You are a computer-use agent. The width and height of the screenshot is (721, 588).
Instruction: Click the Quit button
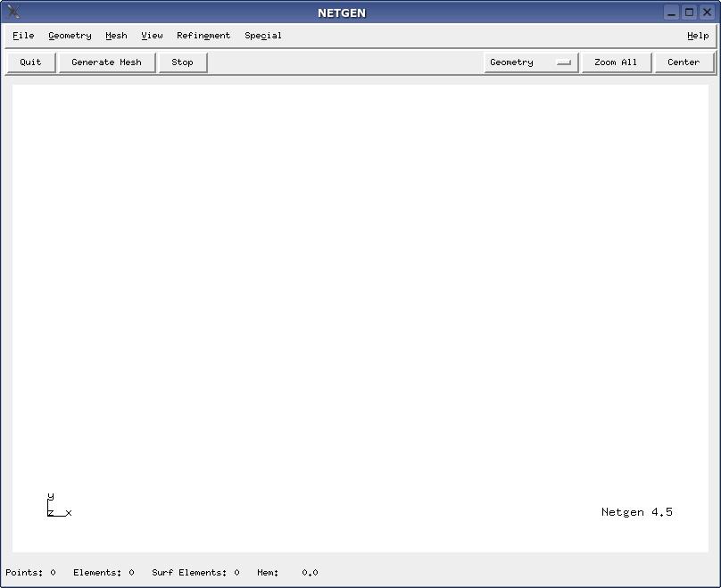30,62
